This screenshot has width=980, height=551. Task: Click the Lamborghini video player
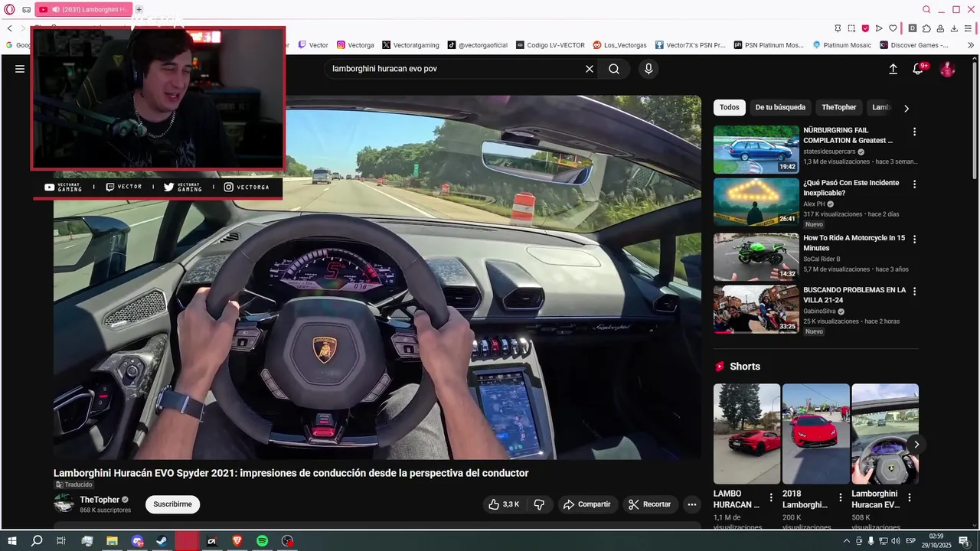point(377,277)
